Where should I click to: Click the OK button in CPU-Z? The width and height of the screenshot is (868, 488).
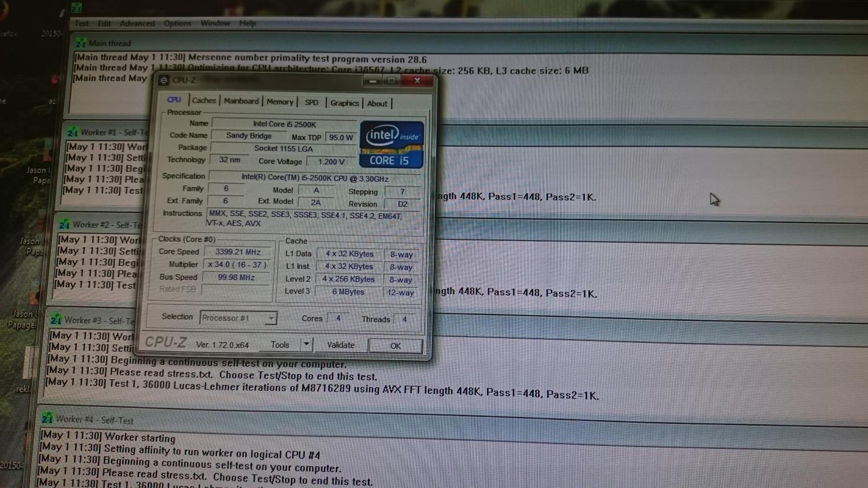coord(396,346)
